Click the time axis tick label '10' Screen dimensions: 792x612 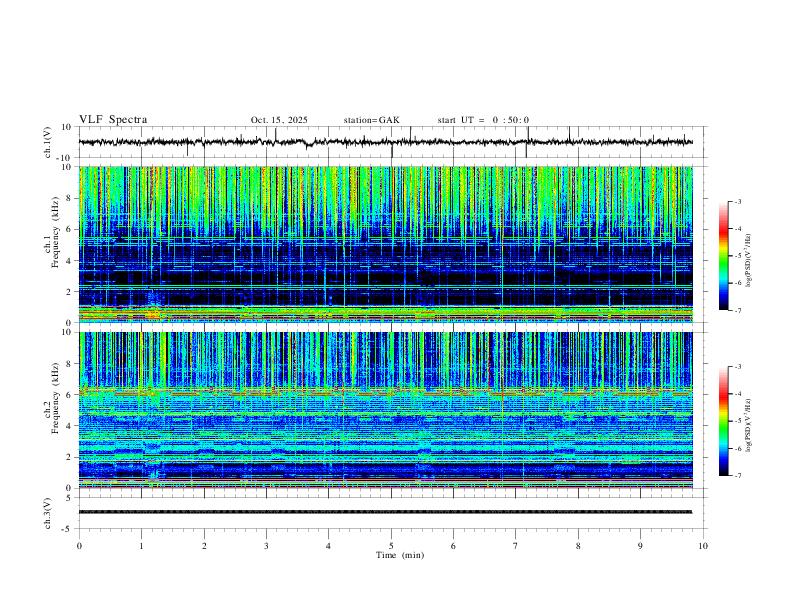click(x=703, y=546)
